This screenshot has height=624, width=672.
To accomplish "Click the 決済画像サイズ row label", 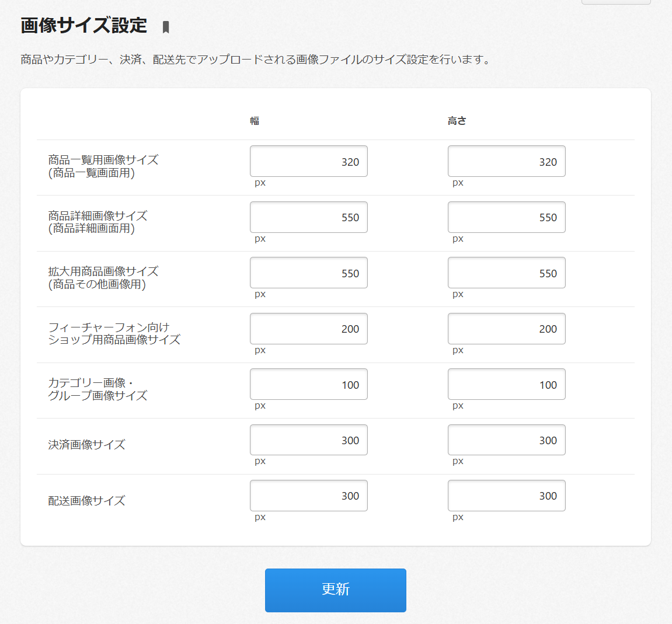I will [x=86, y=445].
